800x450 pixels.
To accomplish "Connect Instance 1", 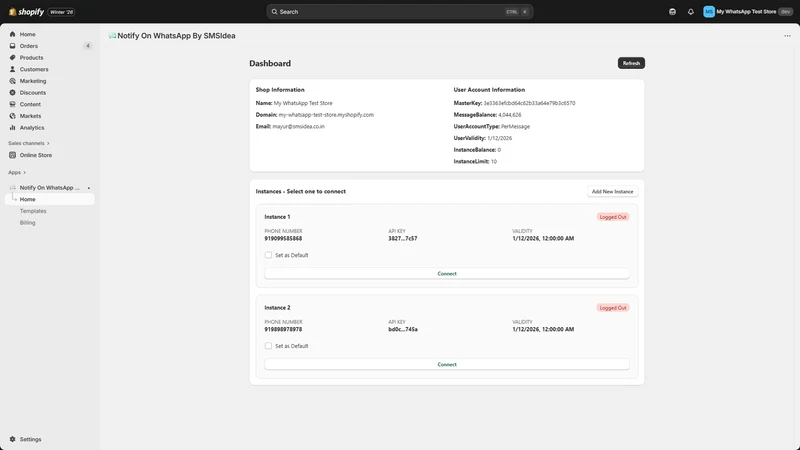I will click(x=447, y=274).
